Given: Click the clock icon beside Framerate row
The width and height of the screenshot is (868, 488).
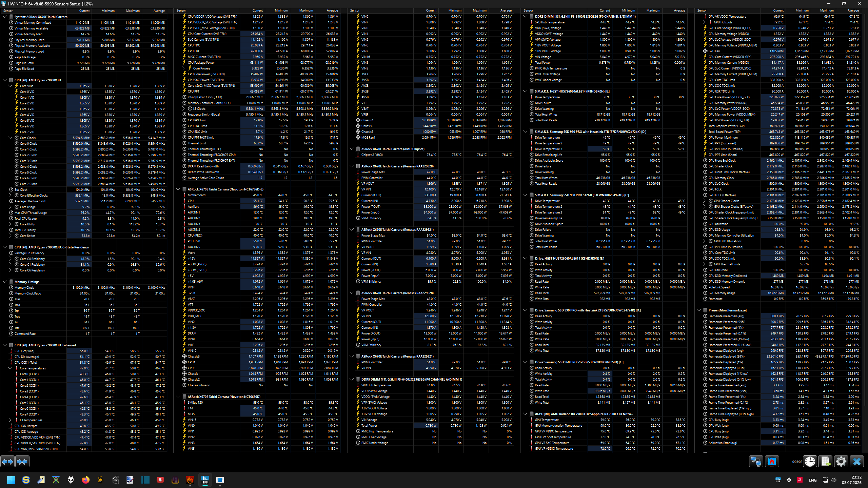Looking at the screenshot, I should (705, 299).
